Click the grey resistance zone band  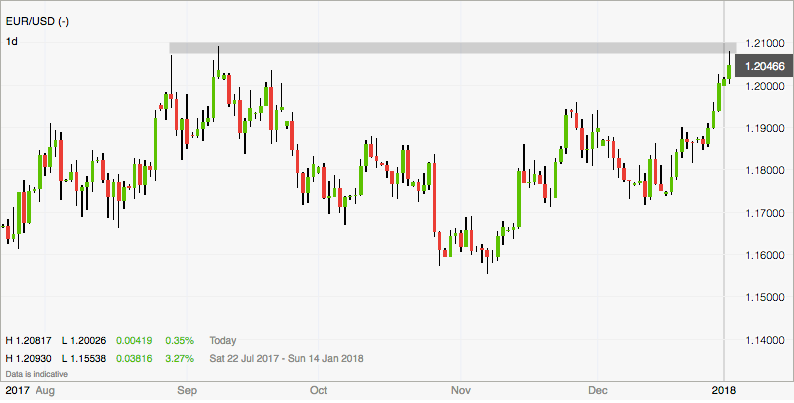453,48
